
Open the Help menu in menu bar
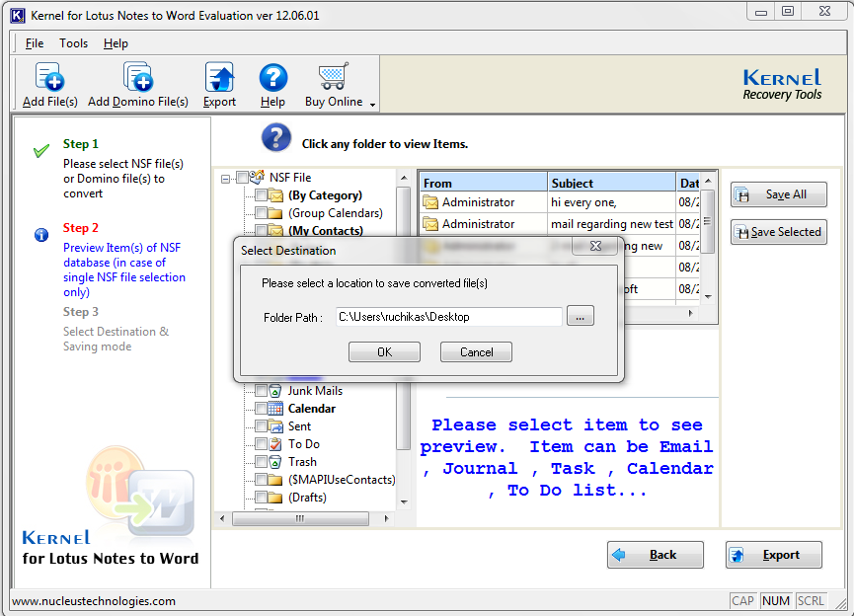[116, 43]
